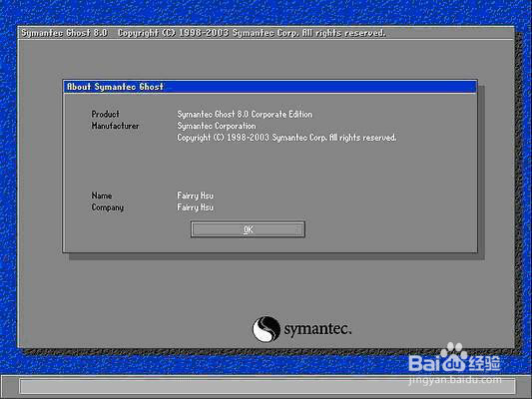Image resolution: width=532 pixels, height=399 pixels.
Task: Select the 'Manufacturer' label text
Action: [x=115, y=126]
